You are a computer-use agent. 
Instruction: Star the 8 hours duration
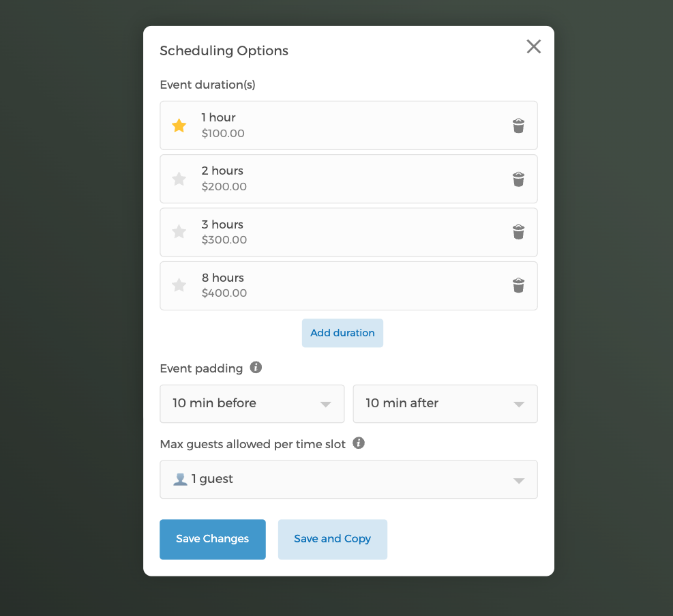pyautogui.click(x=179, y=285)
